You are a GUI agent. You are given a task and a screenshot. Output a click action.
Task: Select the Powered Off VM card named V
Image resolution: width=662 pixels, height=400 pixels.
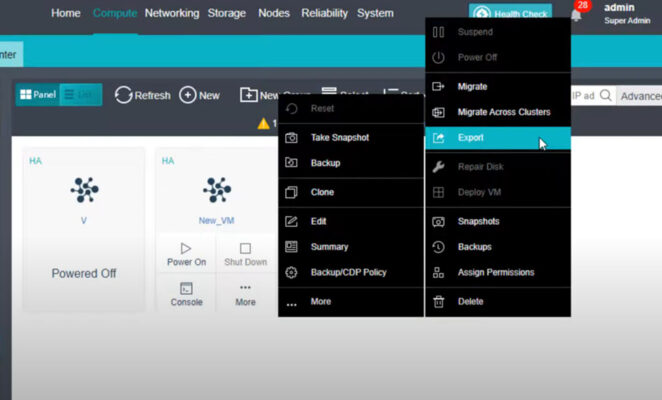84,229
